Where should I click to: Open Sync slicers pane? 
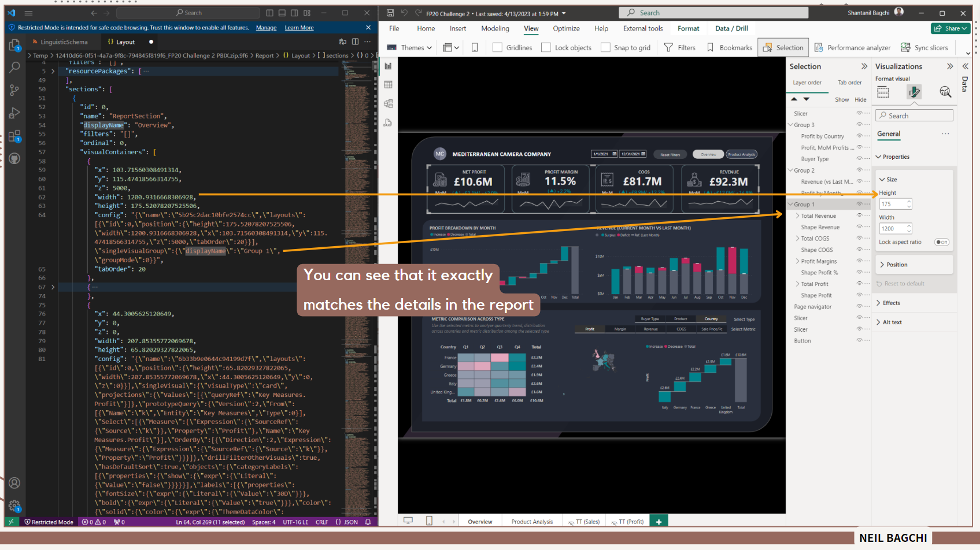(924, 47)
